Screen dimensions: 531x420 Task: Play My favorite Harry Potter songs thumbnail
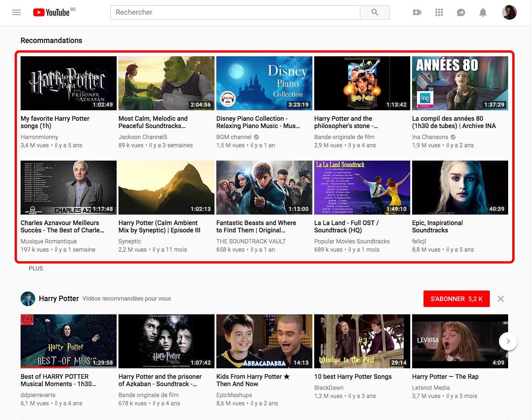click(69, 83)
